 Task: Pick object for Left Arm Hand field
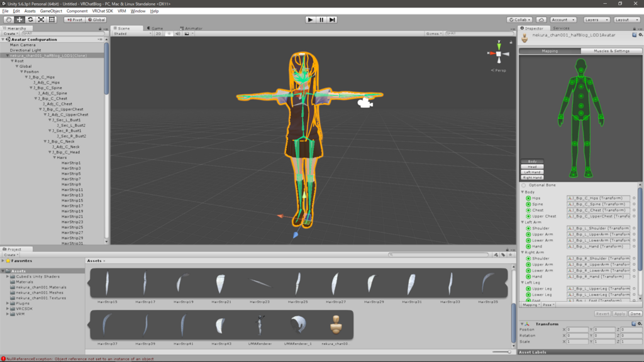click(x=634, y=246)
